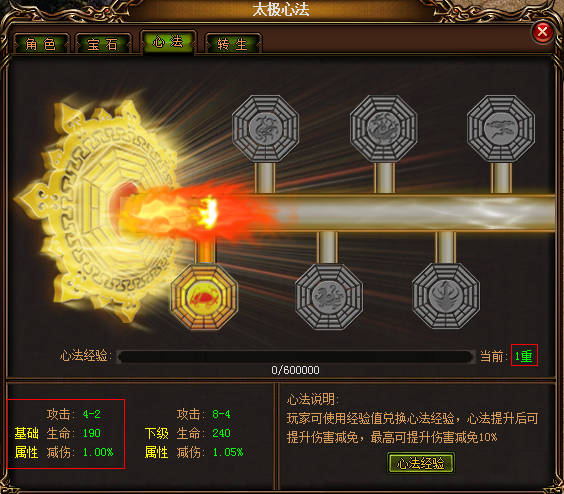The image size is (564, 494).
Task: Close the 太极心法 window
Action: pyautogui.click(x=543, y=32)
